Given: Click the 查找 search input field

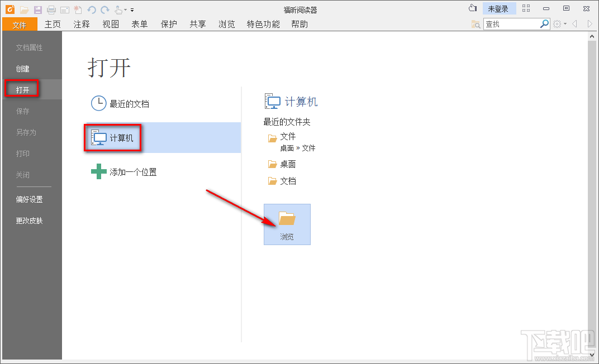Looking at the screenshot, I should click(x=511, y=24).
